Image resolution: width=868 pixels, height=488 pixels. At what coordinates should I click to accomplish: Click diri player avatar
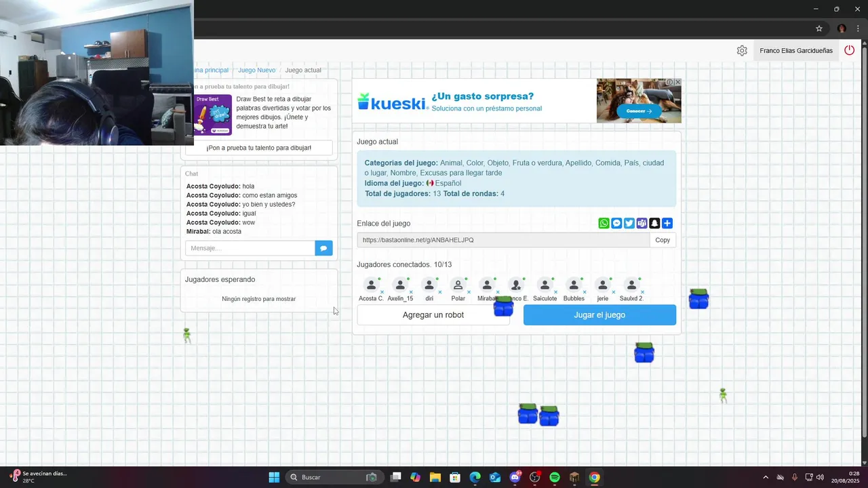coord(429,285)
